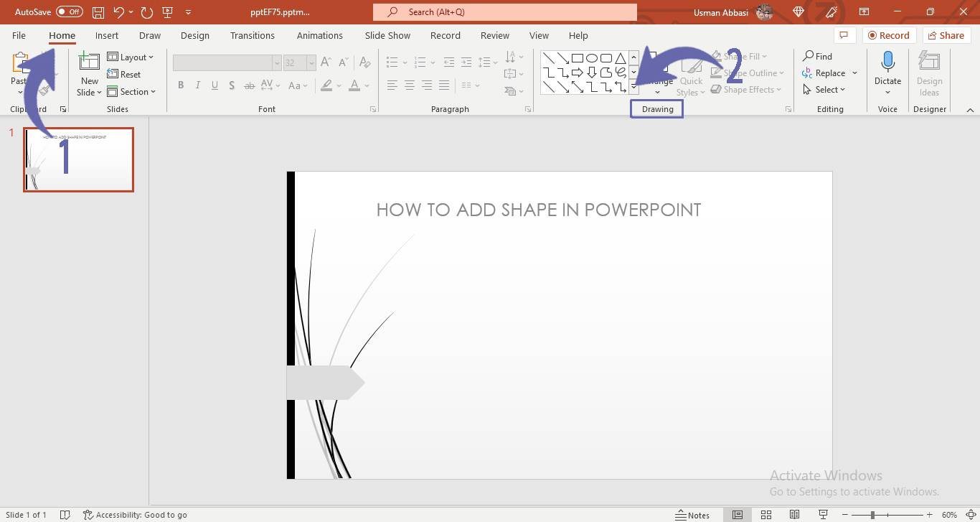Toggle Italic formatting
Viewport: 980px width, 522px height.
tap(198, 85)
